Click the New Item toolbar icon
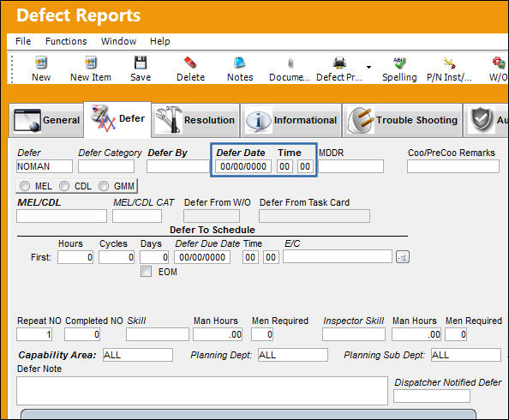The width and height of the screenshot is (509, 420). (x=91, y=63)
